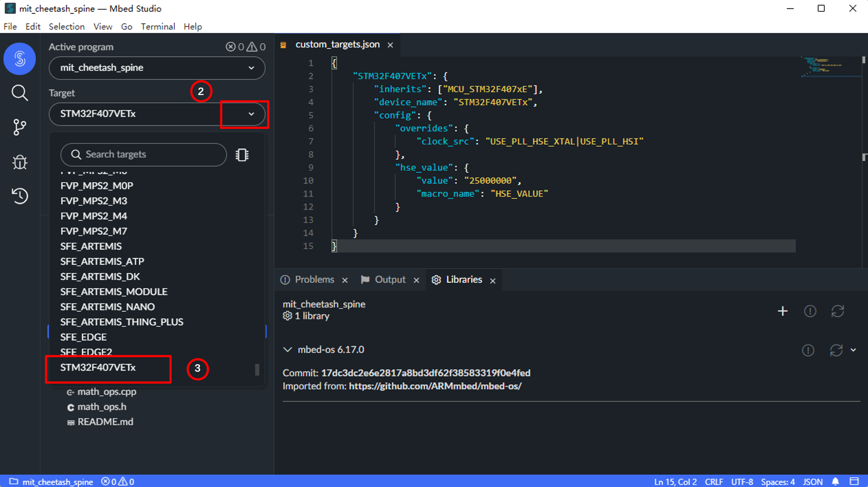Click the notification bell in status bar

(835, 481)
